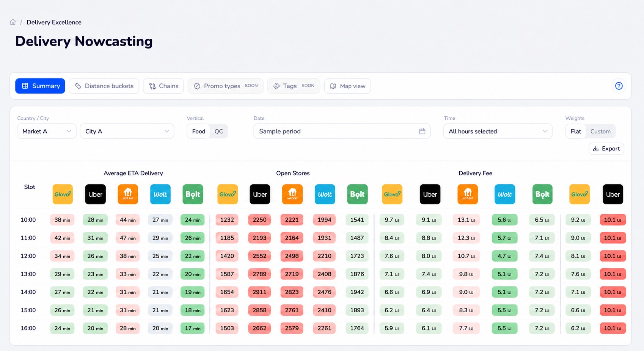Screen dimensions: 644x351
Task: Open the Distance buckets tab
Action: [104, 86]
